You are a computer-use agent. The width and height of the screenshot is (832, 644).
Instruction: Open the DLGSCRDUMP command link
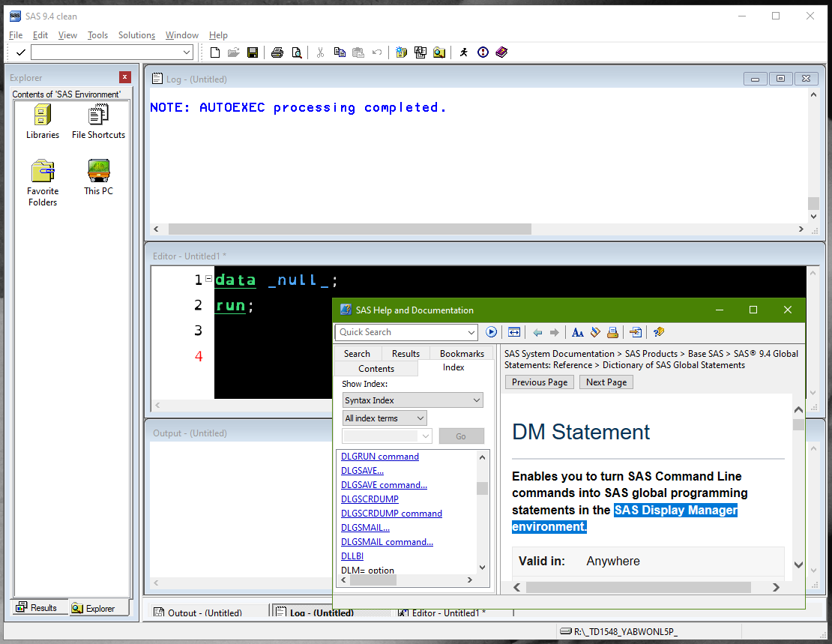pyautogui.click(x=391, y=513)
